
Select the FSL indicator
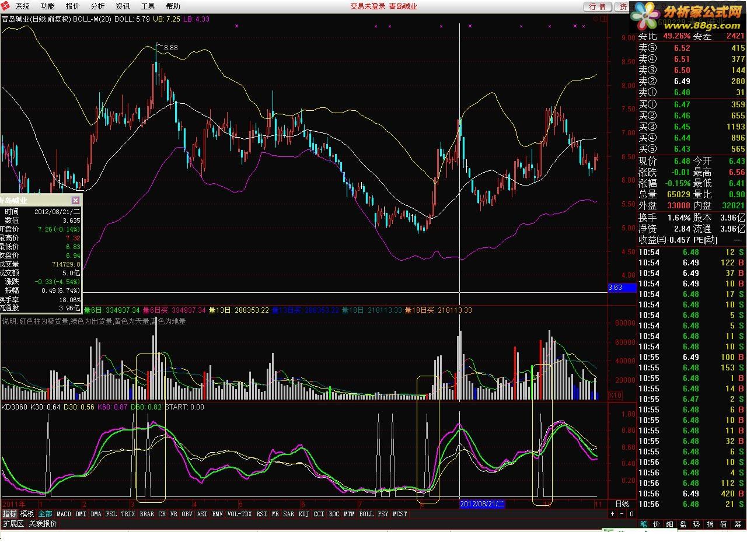point(111,514)
